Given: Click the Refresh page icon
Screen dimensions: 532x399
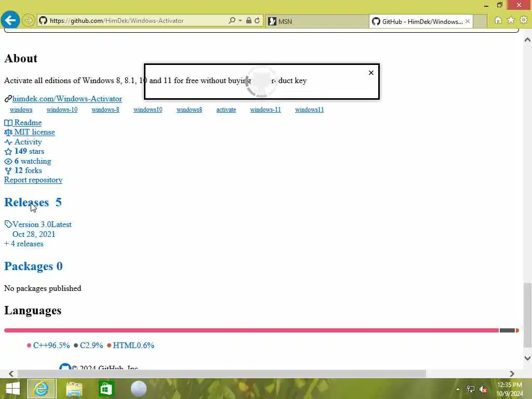Looking at the screenshot, I should 257,20.
